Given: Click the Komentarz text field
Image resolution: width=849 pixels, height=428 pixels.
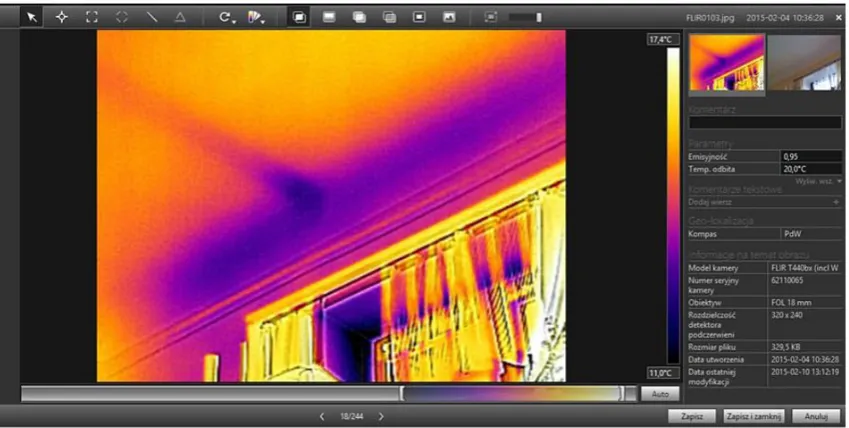Looking at the screenshot, I should (x=765, y=122).
